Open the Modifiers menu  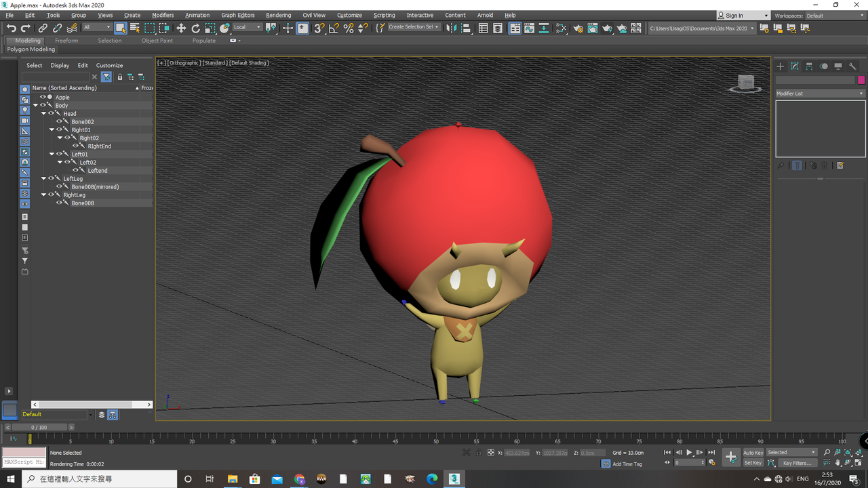(x=163, y=15)
